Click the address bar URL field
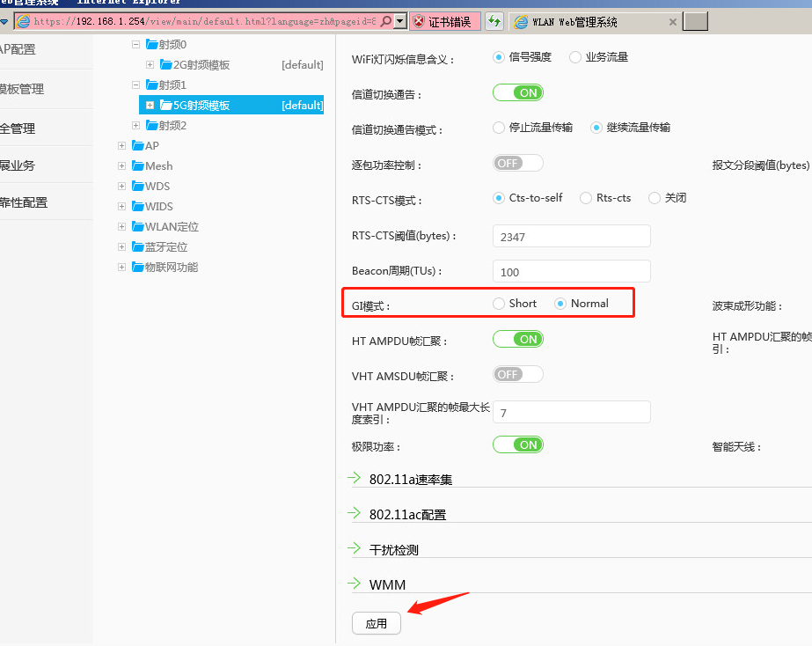Viewport: 812px width, 646px height. tap(205, 21)
